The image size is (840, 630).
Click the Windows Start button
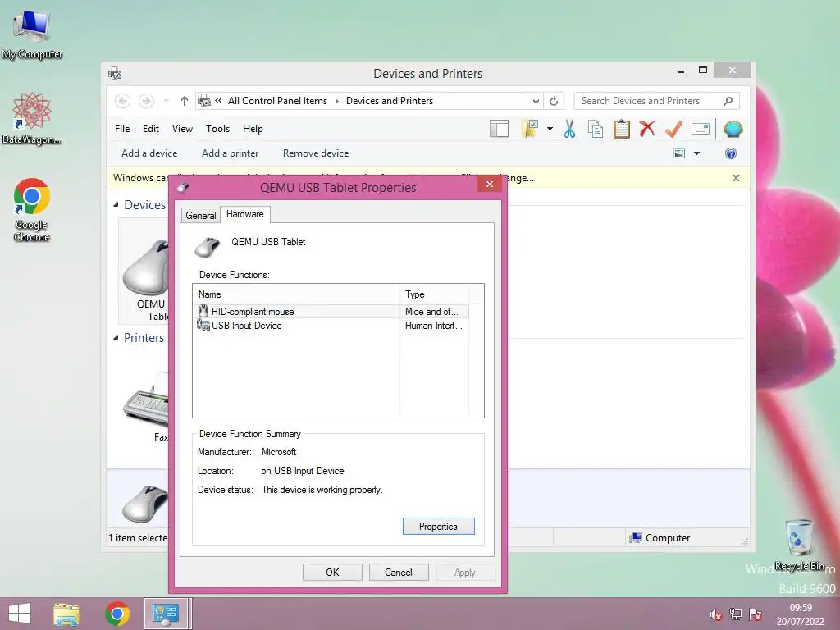pyautogui.click(x=20, y=614)
